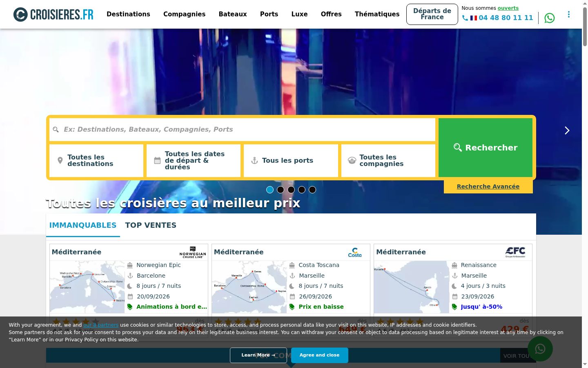
Task: Select the first carousel slide dot
Action: pos(270,190)
